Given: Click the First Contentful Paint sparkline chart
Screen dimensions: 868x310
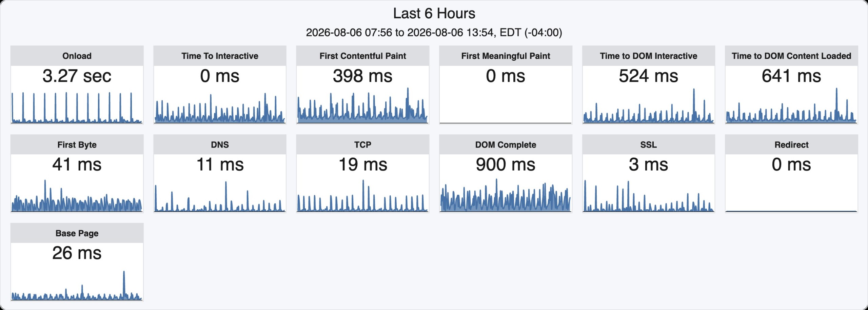Looking at the screenshot, I should coord(362,105).
